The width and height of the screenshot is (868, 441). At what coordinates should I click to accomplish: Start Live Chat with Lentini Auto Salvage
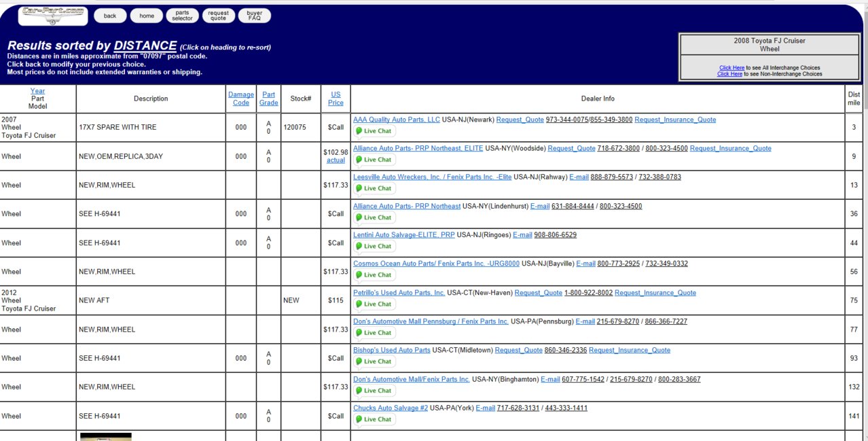374,246
